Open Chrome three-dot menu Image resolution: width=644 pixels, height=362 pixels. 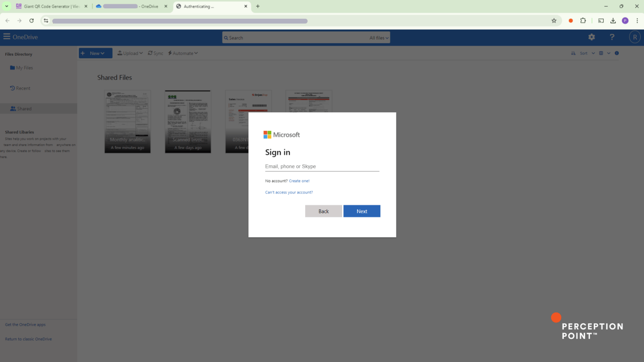pos(637,21)
